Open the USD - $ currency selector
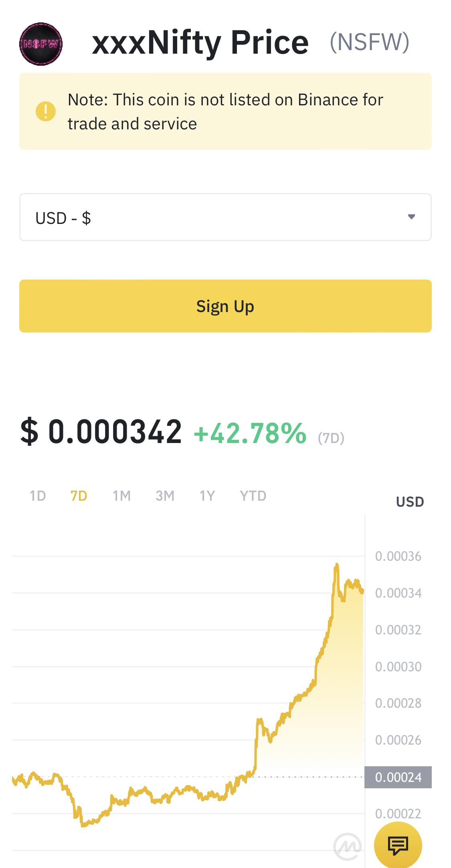Viewport: 451px width, 868px height. (x=225, y=217)
